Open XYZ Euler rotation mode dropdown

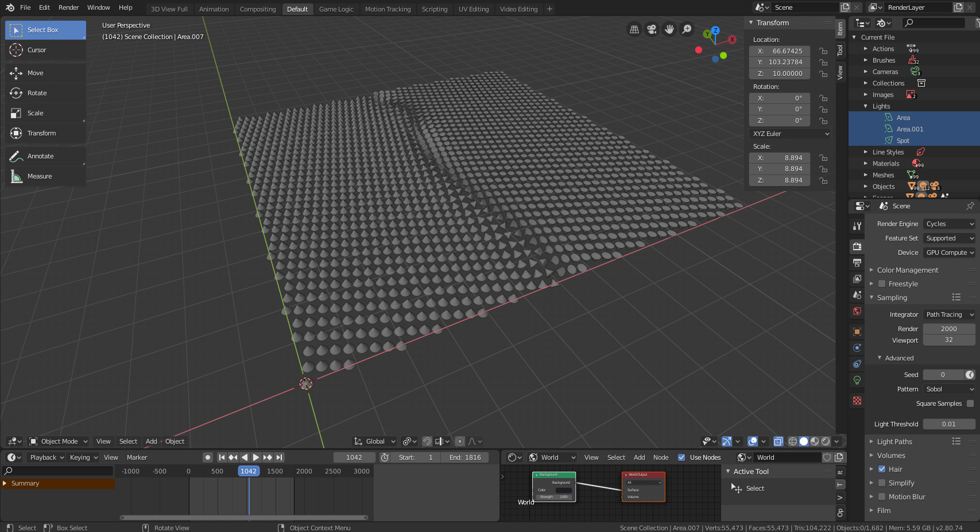click(791, 134)
